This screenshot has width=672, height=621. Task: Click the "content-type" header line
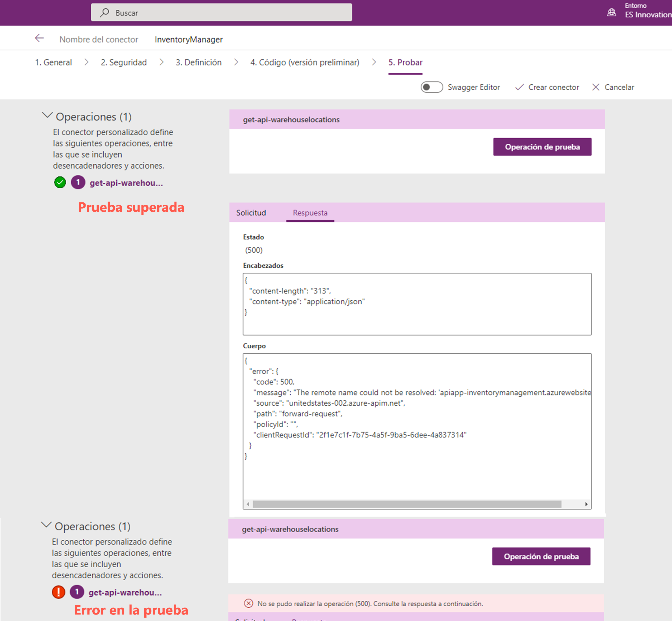pos(307,301)
